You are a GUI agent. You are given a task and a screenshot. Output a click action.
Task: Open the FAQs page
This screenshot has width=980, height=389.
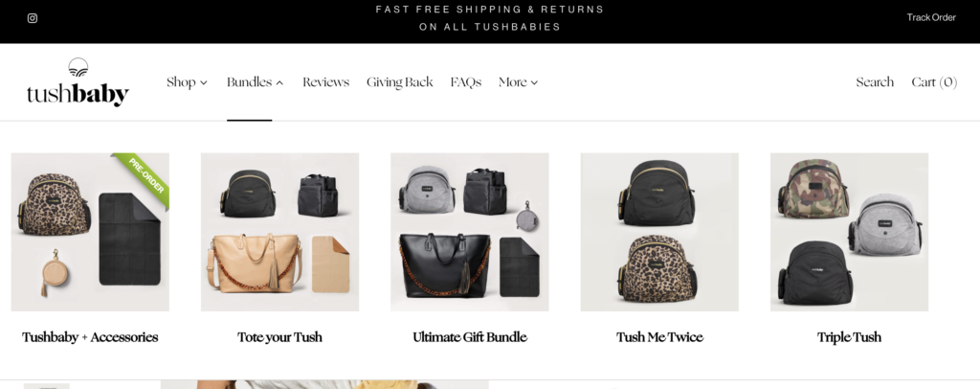466,82
